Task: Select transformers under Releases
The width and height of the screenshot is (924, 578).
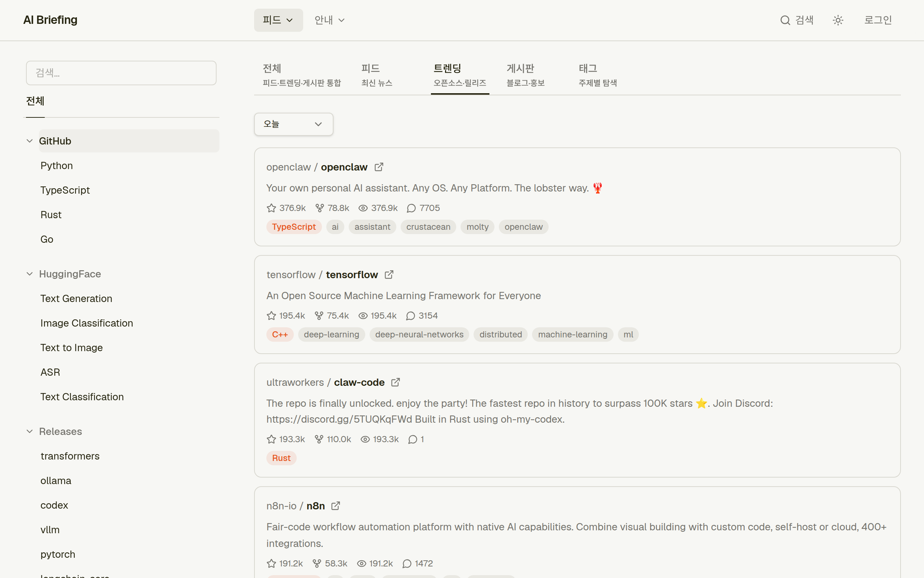Action: (x=70, y=456)
